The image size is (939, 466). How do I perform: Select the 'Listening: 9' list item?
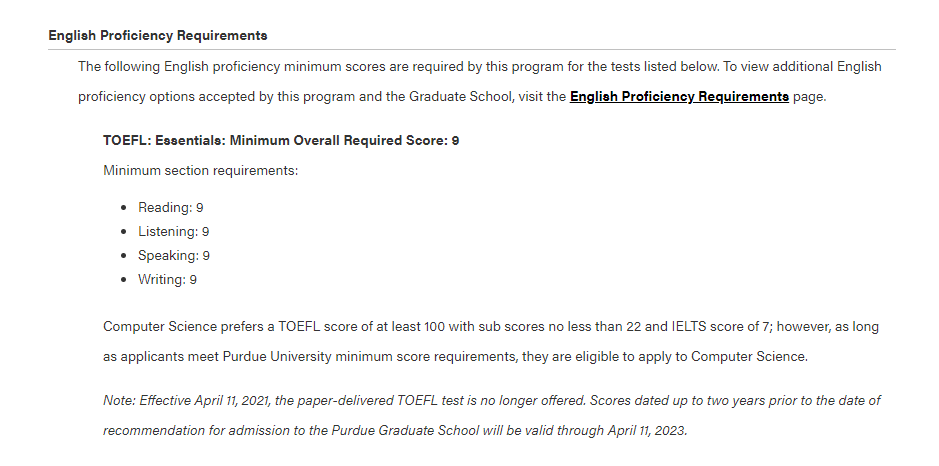coord(174,232)
